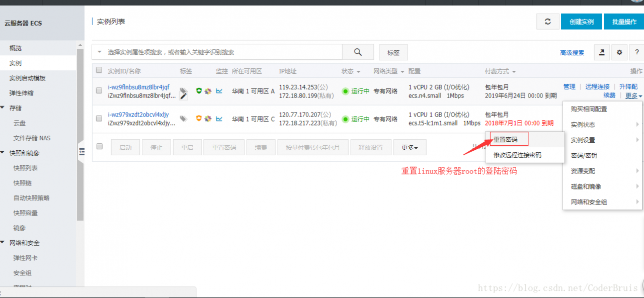Click the 升降配 link
This screenshot has width=644, height=298.
(x=628, y=86)
